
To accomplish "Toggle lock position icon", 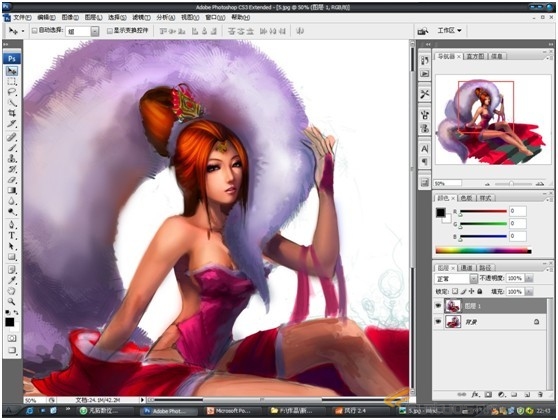I will point(472,291).
